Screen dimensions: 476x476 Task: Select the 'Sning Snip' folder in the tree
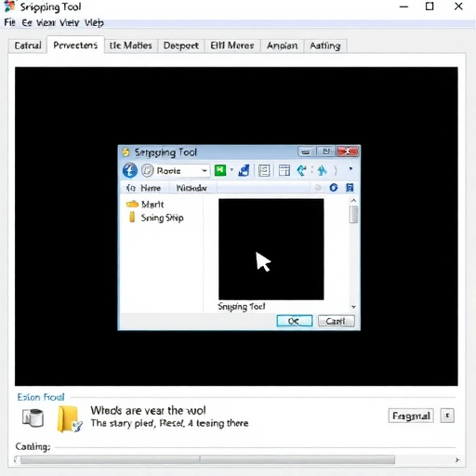156,218
